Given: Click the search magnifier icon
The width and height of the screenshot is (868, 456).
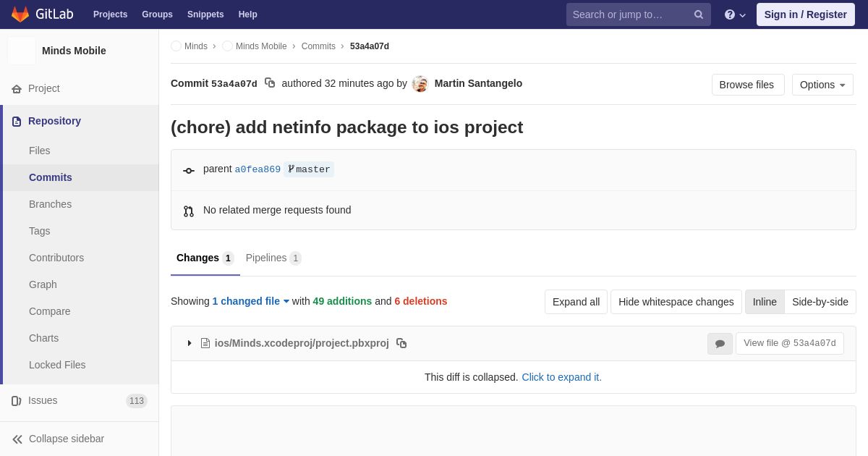Looking at the screenshot, I should coord(698,14).
